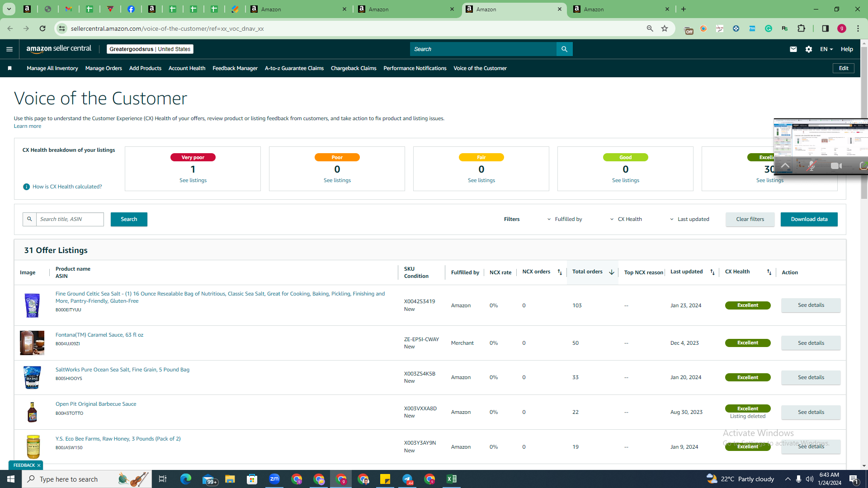Close the FEEDBACK tab with its X
The image size is (868, 488).
click(x=39, y=465)
